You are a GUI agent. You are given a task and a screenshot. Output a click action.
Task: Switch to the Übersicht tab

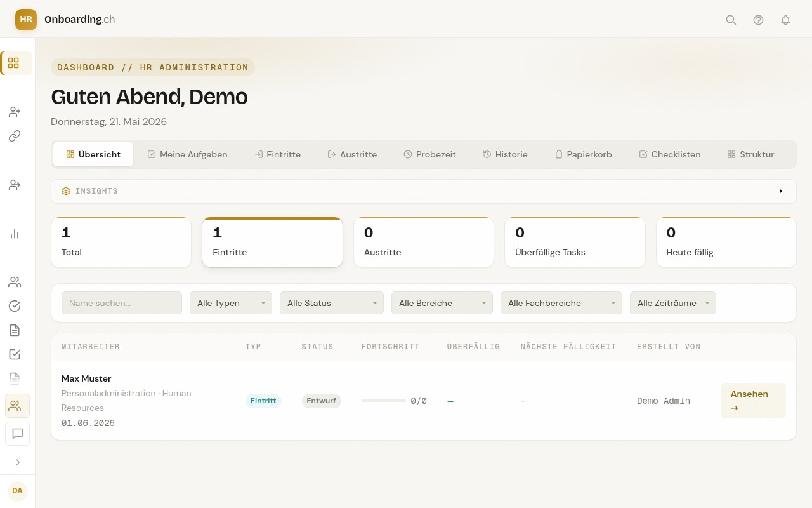pyautogui.click(x=93, y=154)
